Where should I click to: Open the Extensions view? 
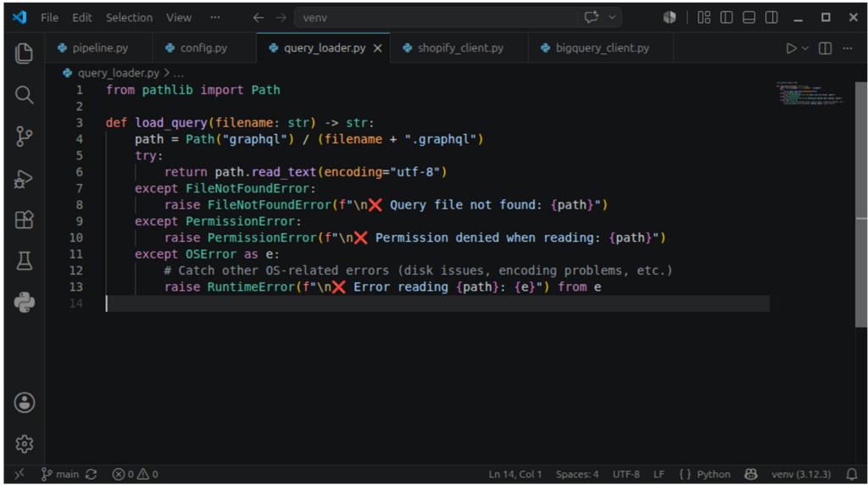pyautogui.click(x=24, y=220)
